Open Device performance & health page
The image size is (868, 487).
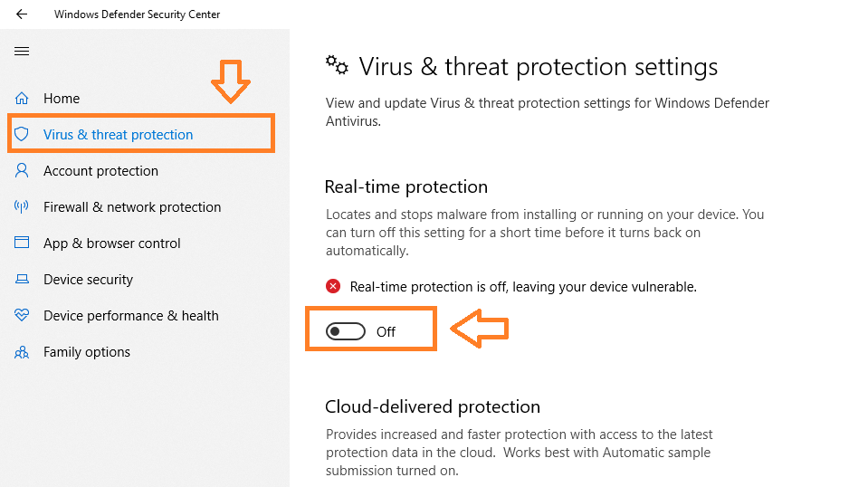(131, 315)
